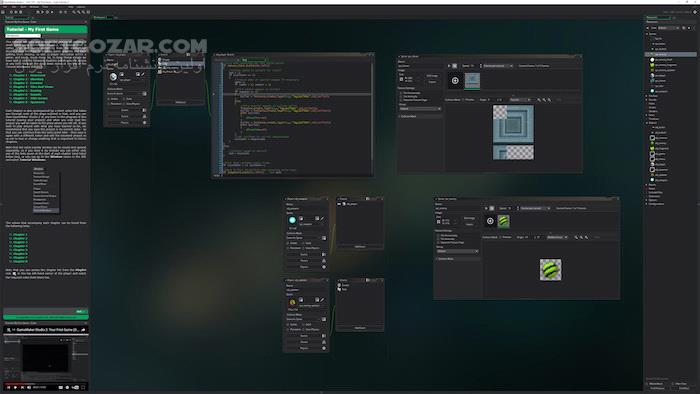
Task: Click the Open Project toolbar icon
Action: point(16,12)
